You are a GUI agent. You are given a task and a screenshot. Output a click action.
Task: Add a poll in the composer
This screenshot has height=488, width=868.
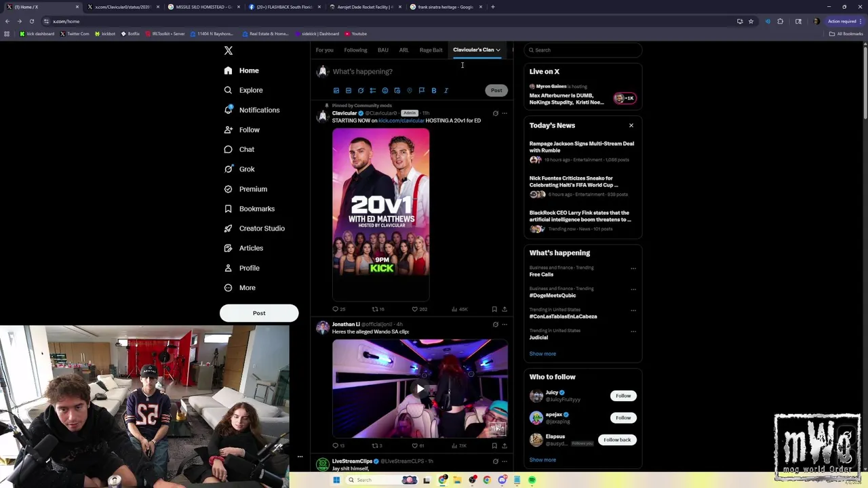point(373,90)
